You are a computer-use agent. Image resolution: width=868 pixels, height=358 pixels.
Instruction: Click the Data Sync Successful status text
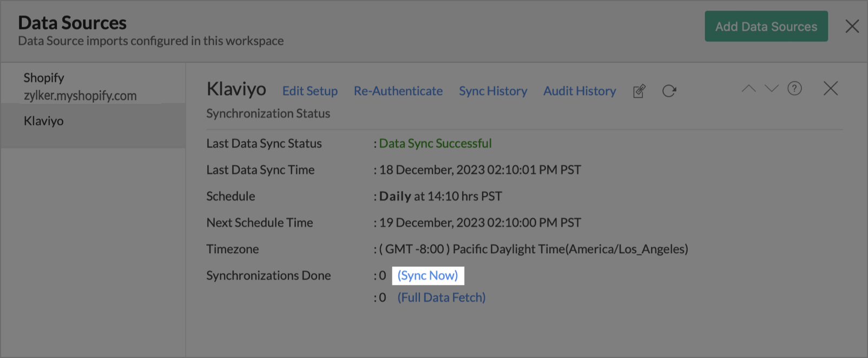pos(435,143)
